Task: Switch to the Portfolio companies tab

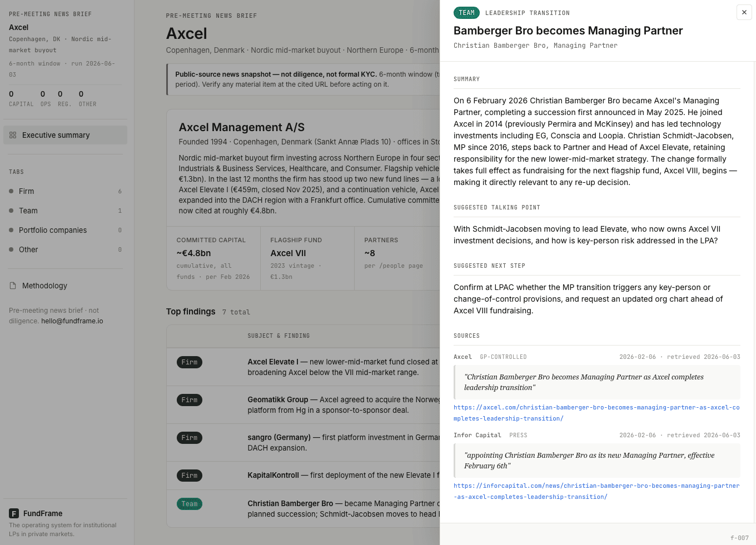Action: coord(65,230)
